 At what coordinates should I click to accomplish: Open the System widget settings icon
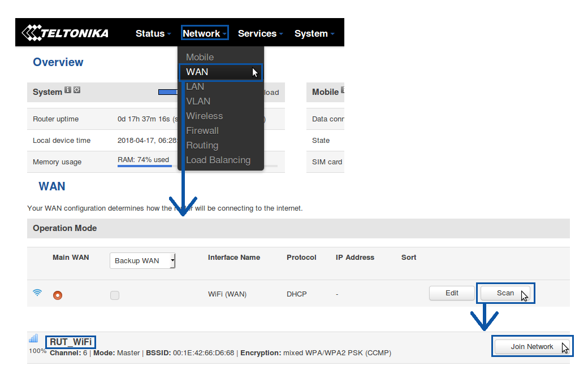coord(77,90)
